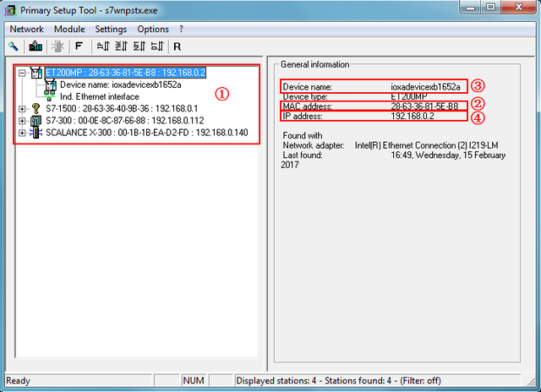This screenshot has height=392, width=541.
Task: Expand the S7-1500 tree node
Action: coord(22,109)
